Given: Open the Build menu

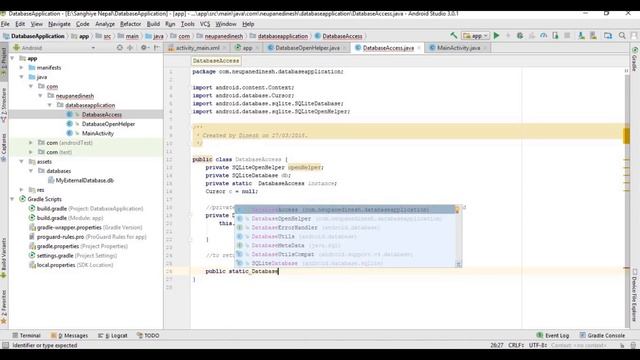Looking at the screenshot, I should (x=153, y=24).
